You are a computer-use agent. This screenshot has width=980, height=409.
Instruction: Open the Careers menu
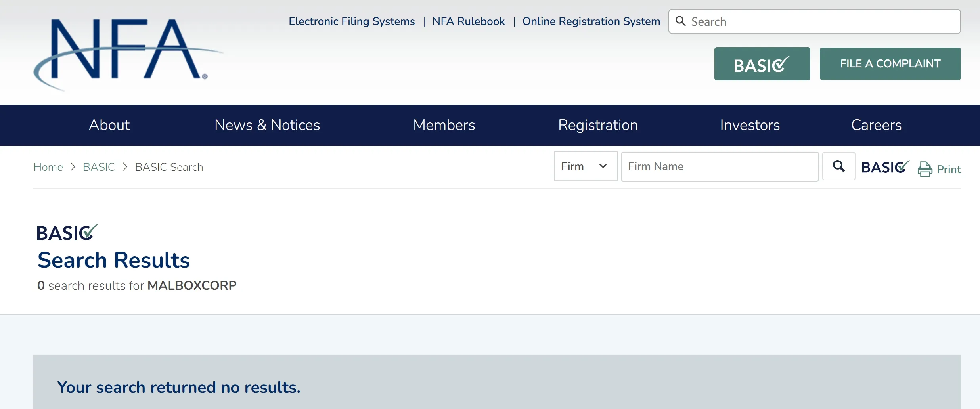pos(877,125)
